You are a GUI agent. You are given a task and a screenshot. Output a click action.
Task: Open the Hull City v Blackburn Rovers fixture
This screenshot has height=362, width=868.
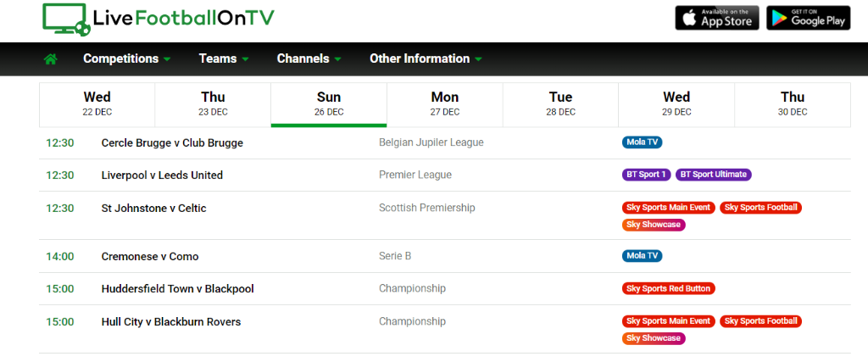pos(171,322)
